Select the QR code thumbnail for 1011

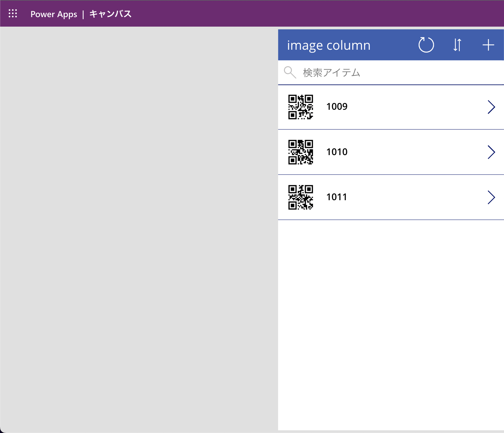click(301, 197)
